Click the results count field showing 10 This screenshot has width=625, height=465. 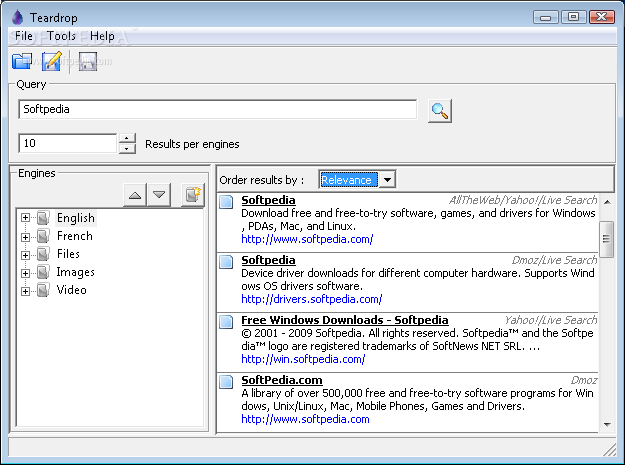(68, 143)
